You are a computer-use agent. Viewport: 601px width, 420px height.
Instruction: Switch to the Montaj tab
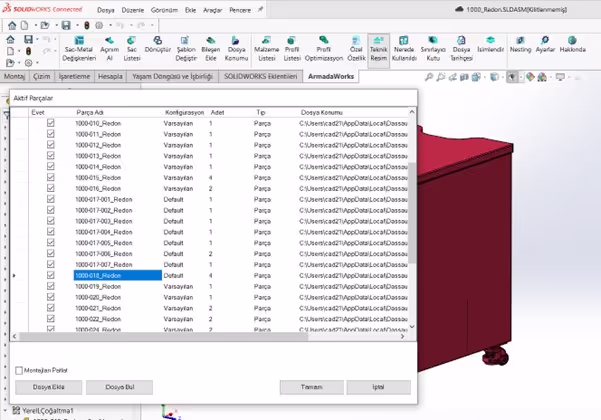(14, 76)
